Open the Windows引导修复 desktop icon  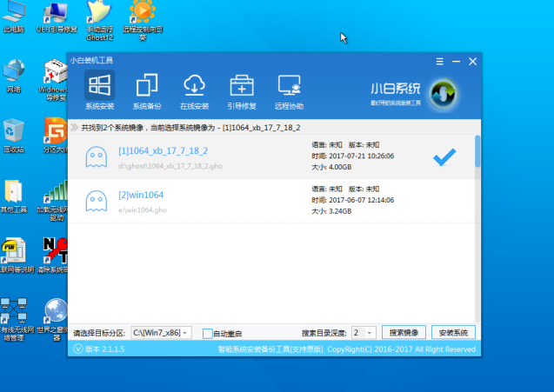point(53,80)
